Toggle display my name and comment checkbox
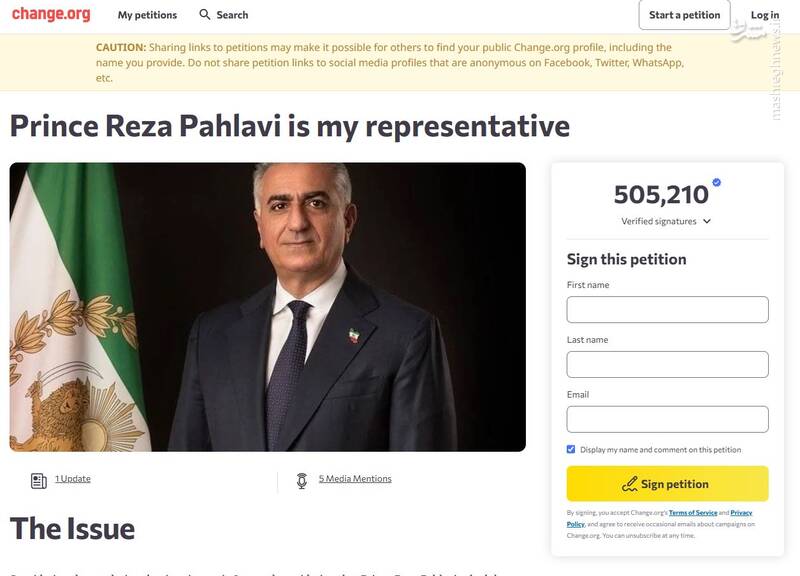The width and height of the screenshot is (800, 576). [571, 450]
